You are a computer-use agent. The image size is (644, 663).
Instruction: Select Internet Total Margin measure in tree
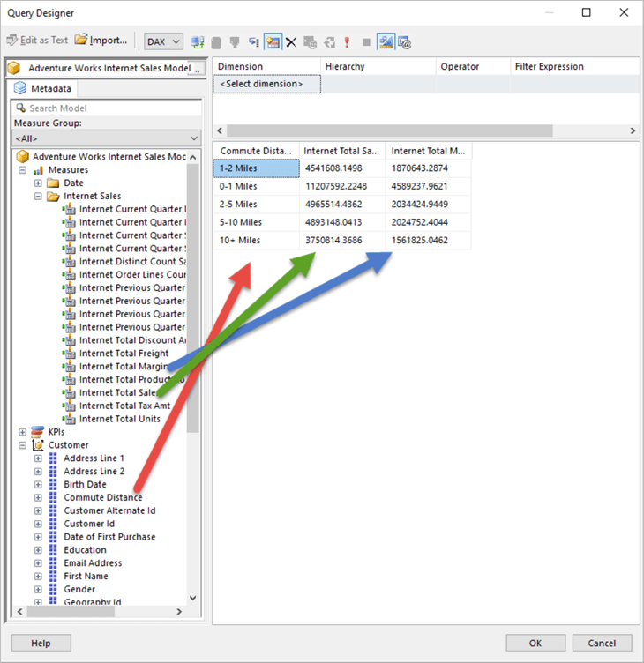pos(124,366)
